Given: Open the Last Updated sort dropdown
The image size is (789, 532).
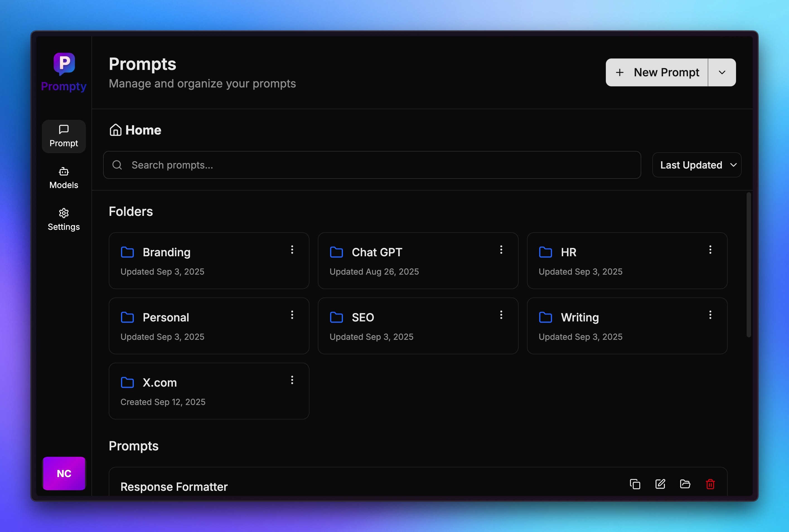Looking at the screenshot, I should [697, 165].
